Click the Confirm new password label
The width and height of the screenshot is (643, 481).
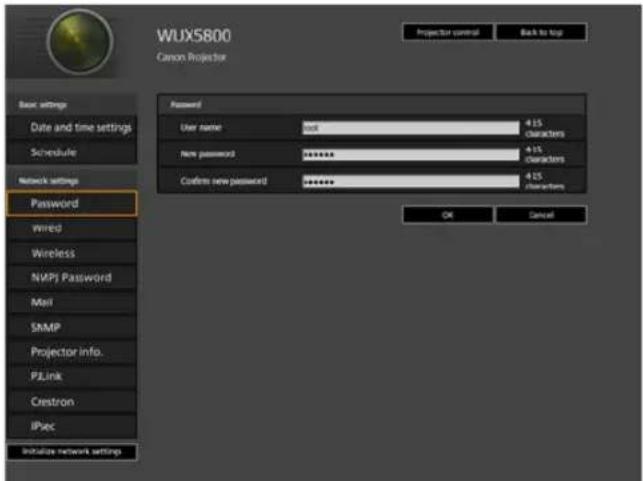point(223,181)
